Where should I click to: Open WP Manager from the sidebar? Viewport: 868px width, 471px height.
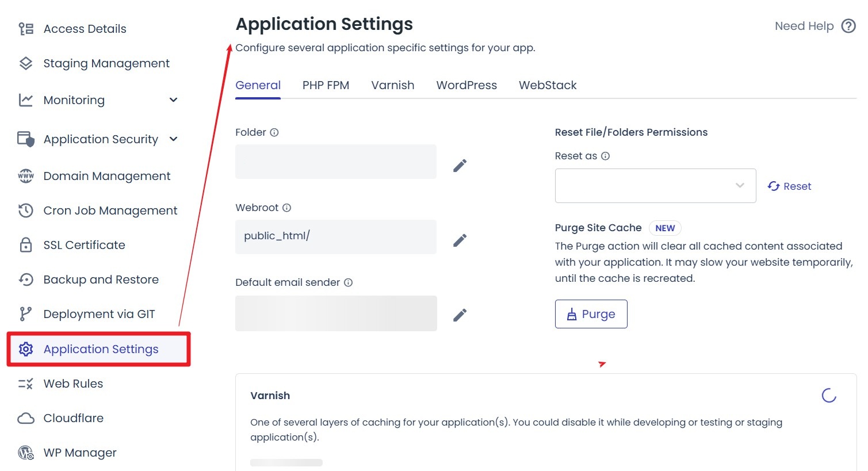pyautogui.click(x=80, y=453)
